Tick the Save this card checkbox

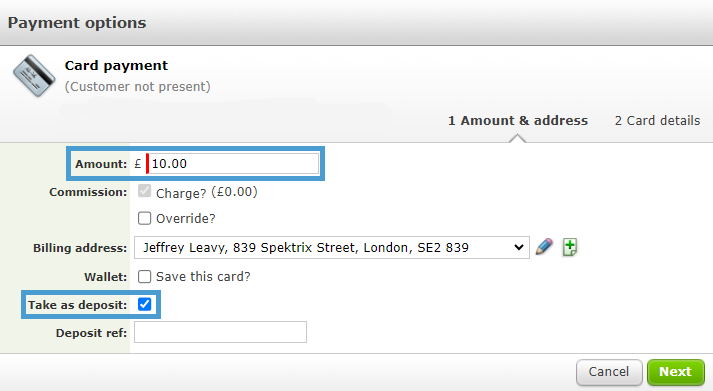(145, 276)
